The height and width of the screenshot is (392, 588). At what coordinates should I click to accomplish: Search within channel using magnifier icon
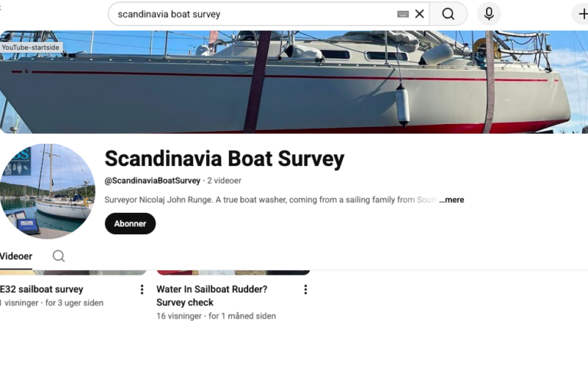pos(58,256)
